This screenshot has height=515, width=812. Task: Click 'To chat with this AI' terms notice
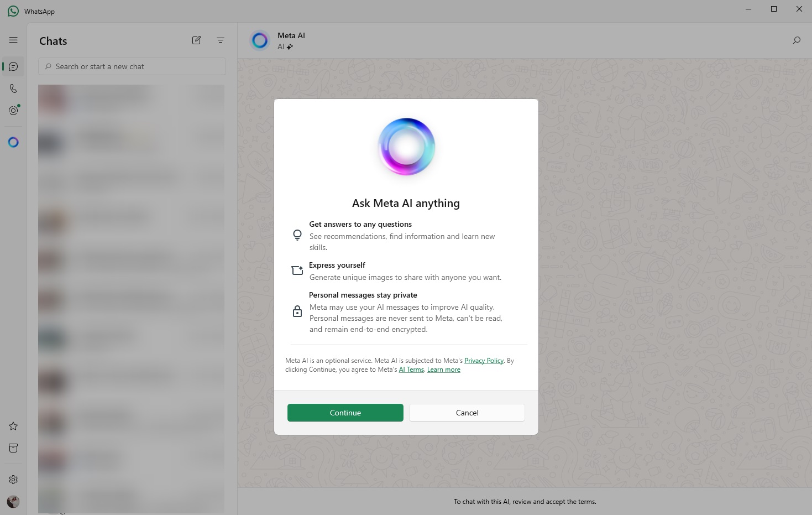coord(525,502)
